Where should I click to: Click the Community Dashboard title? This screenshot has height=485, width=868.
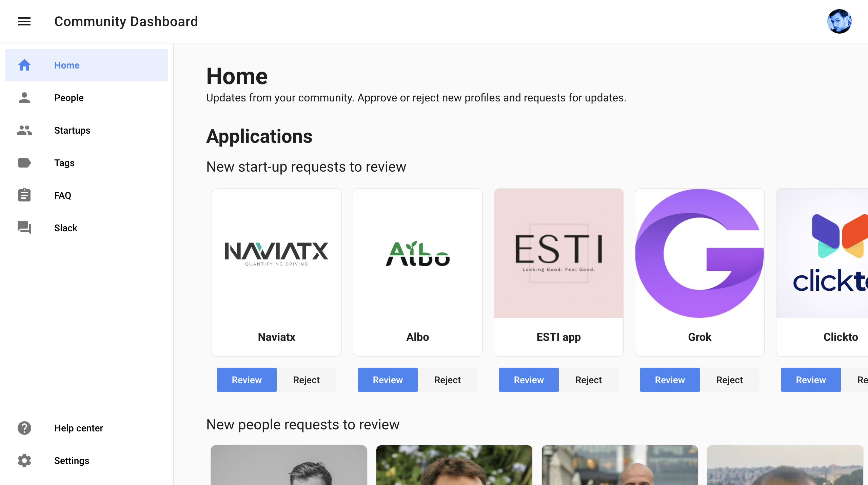point(126,21)
